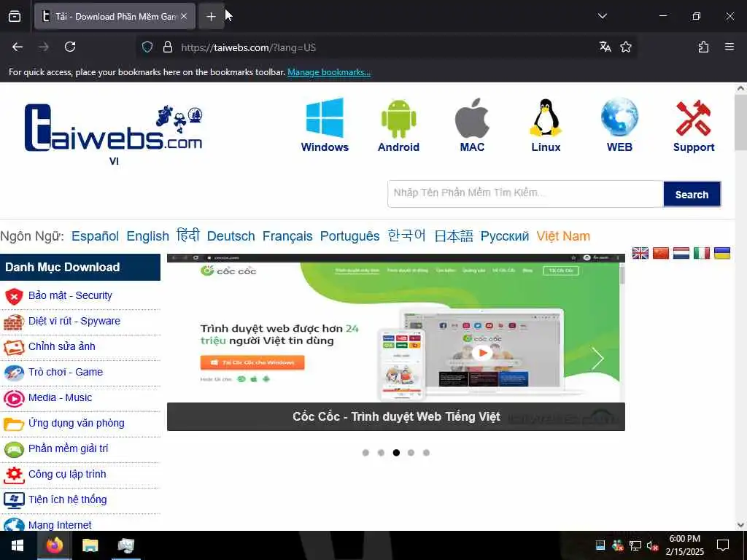Click the taiwebs.com logo
Image resolution: width=747 pixels, height=560 pixels.
(113, 128)
